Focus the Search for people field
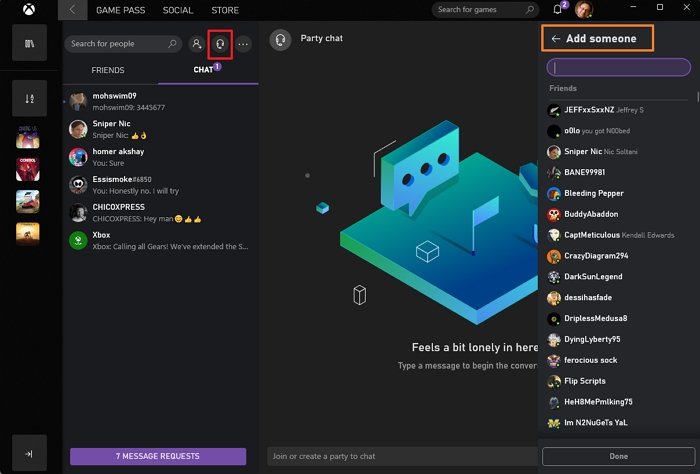Image resolution: width=700 pixels, height=474 pixels. tap(123, 44)
